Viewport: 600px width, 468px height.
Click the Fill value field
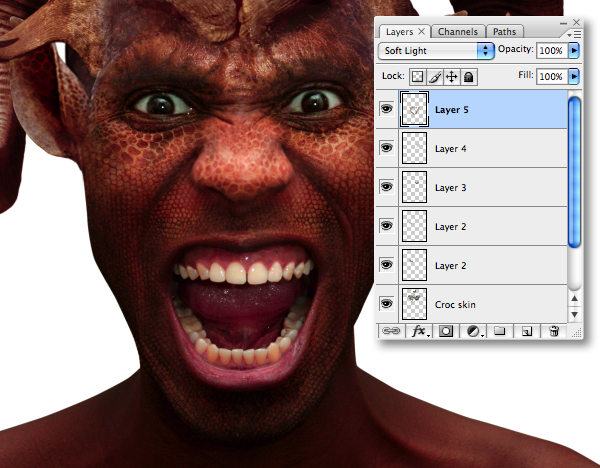point(551,77)
